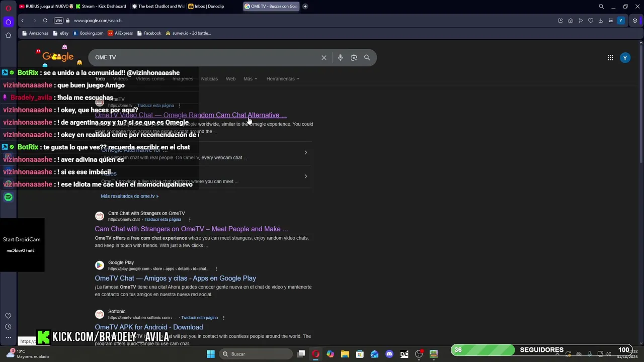Open Easy Setup sliders icon
This screenshot has width=644, height=362.
click(611, 21)
